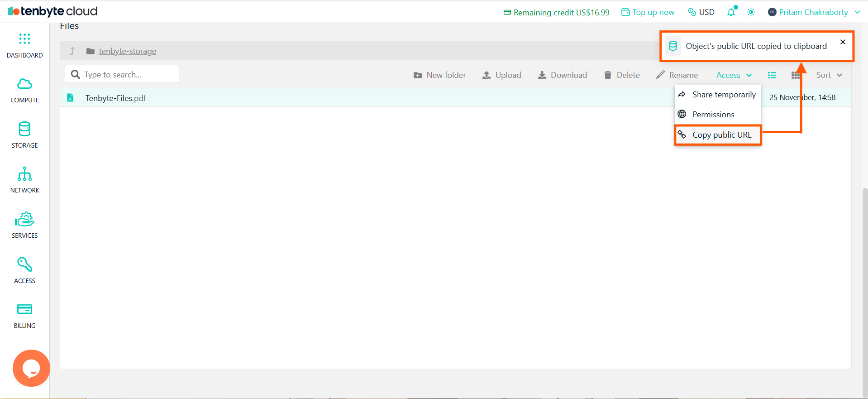
Task: Open the Storage sidebar section
Action: 24,135
